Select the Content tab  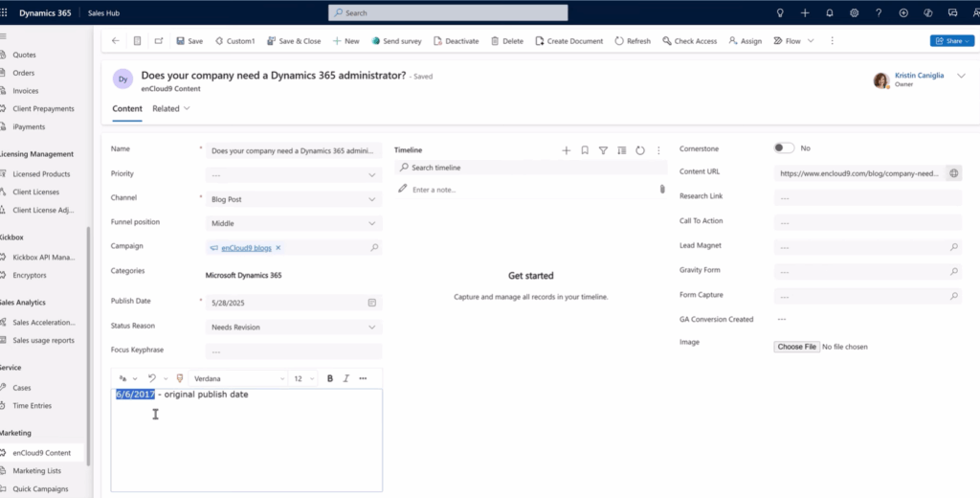[127, 108]
